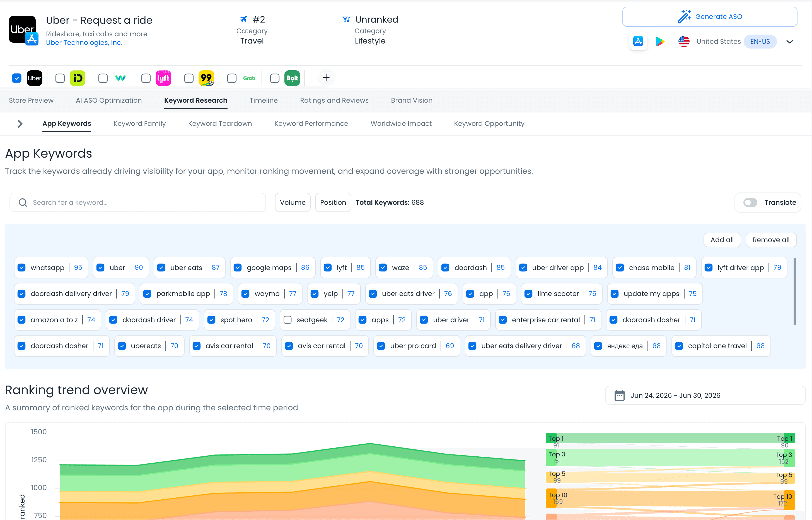The image size is (812, 520).
Task: Click the Add all button
Action: tap(722, 240)
